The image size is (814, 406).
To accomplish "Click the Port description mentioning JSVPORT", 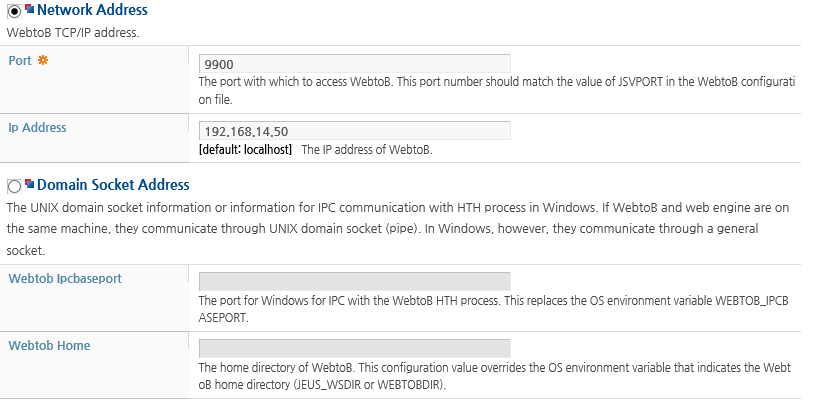I will [x=496, y=91].
